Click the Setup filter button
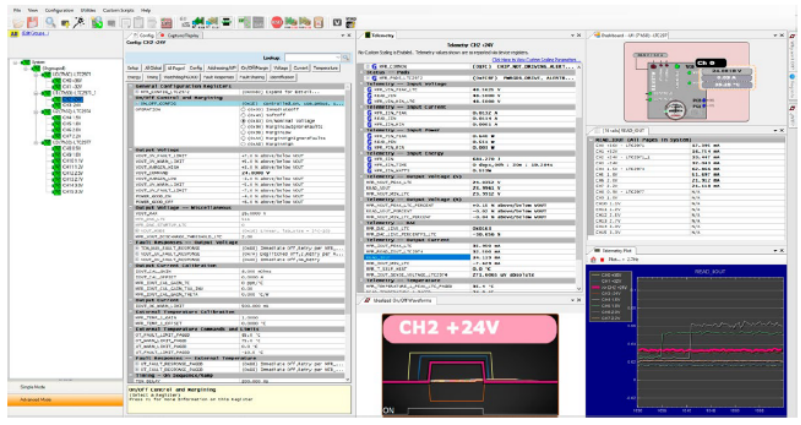This screenshot has width=801, height=425. point(133,68)
